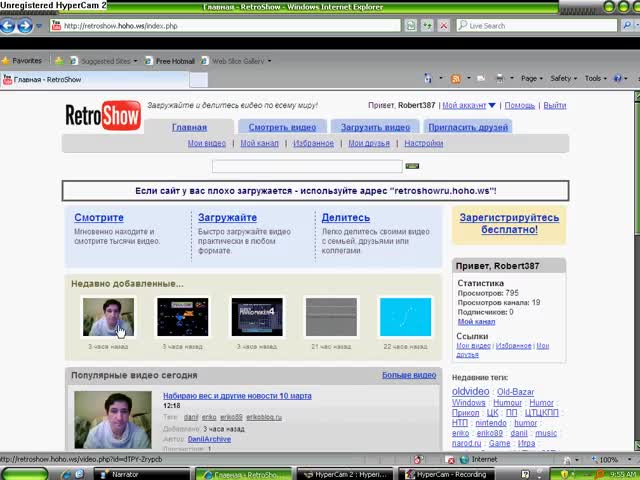The width and height of the screenshot is (640, 480).
Task: Click the search button beside the search box
Action: [412, 166]
